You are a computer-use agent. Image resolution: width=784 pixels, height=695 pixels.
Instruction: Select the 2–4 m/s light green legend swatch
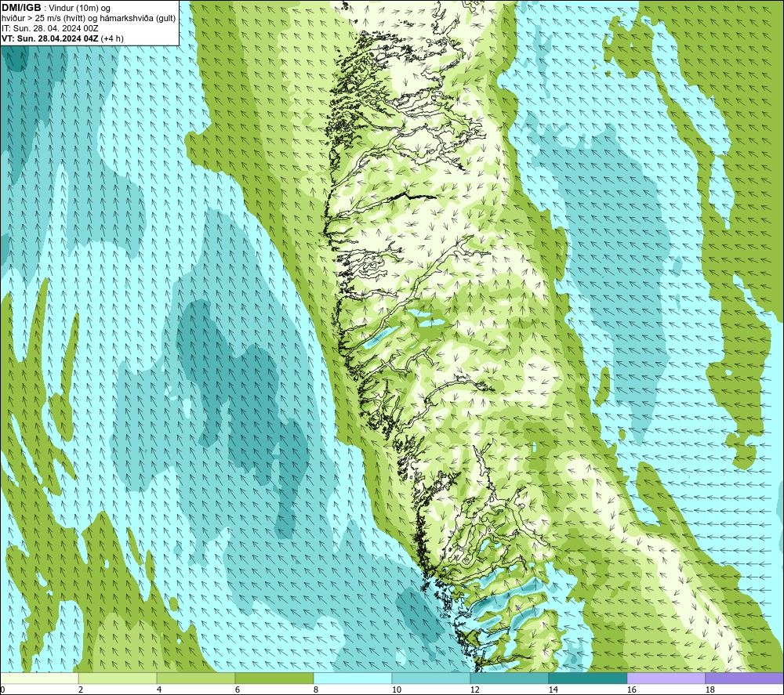click(x=118, y=679)
